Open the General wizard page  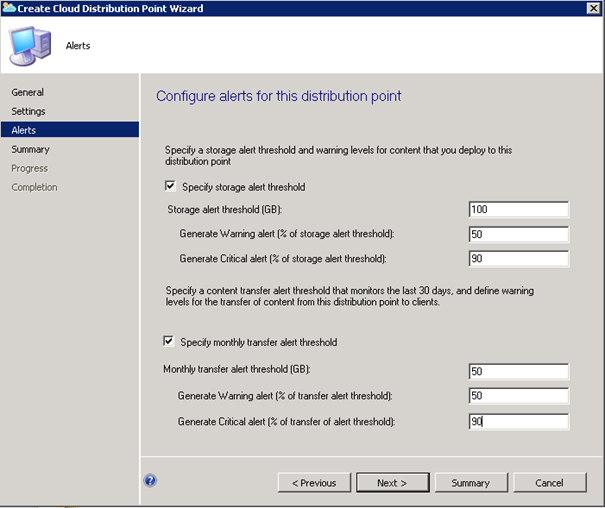28,92
